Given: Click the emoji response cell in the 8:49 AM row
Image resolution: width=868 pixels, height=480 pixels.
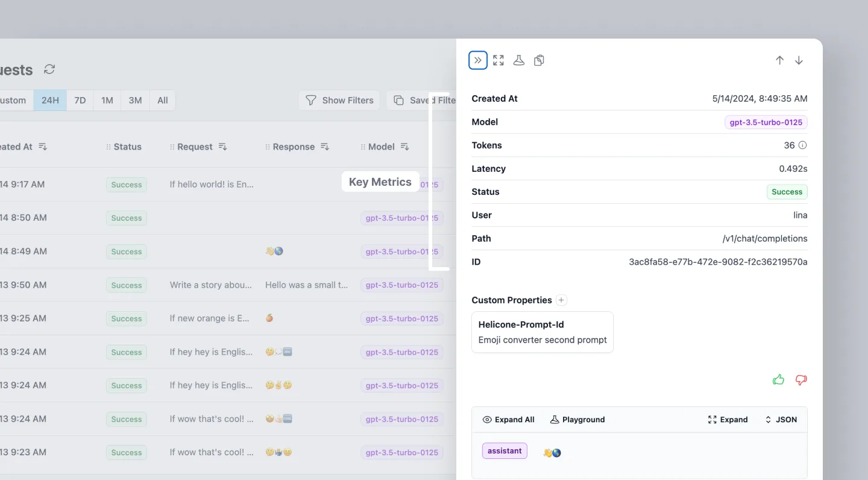Looking at the screenshot, I should pos(274,251).
